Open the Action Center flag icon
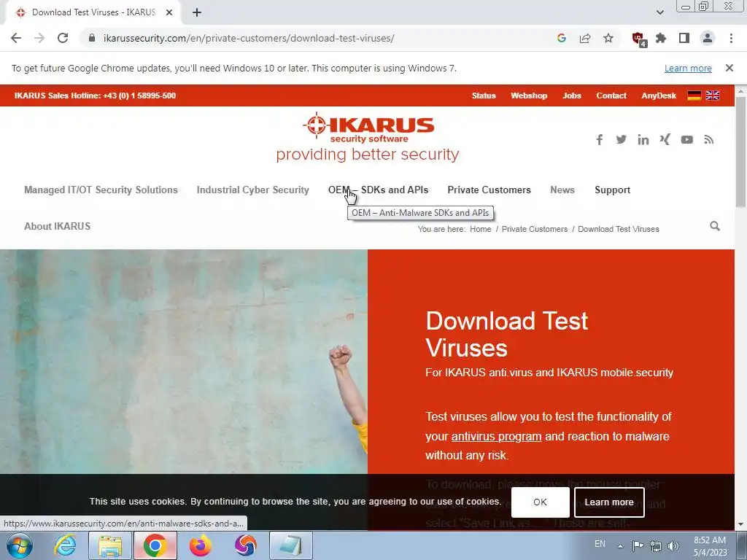 tap(638, 545)
